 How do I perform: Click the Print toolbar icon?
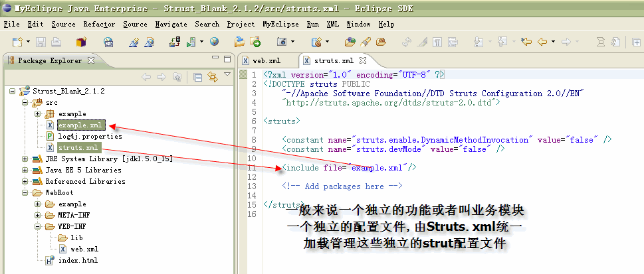(x=55, y=42)
